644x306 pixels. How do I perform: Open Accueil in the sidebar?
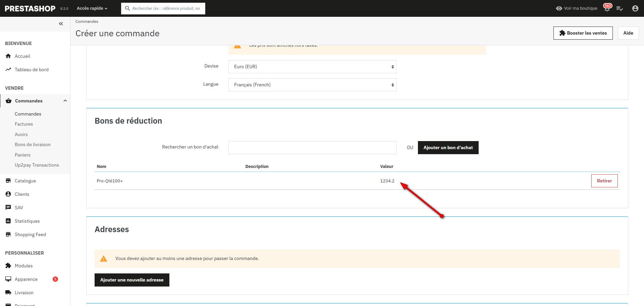point(22,56)
